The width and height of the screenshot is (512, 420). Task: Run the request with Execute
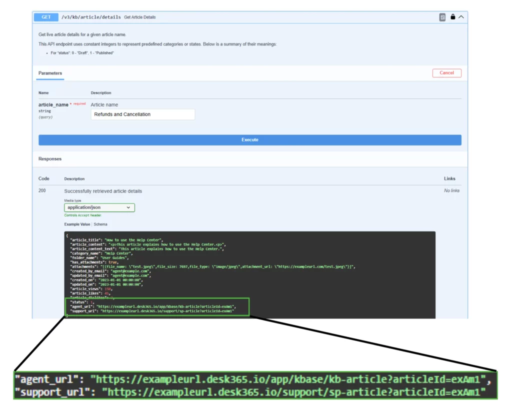coord(249,140)
